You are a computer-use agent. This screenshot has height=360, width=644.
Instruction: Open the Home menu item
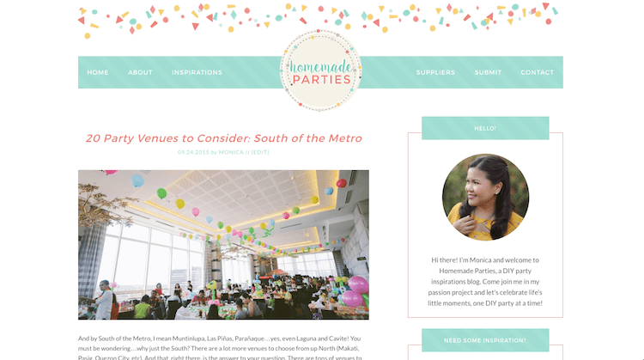click(x=98, y=72)
